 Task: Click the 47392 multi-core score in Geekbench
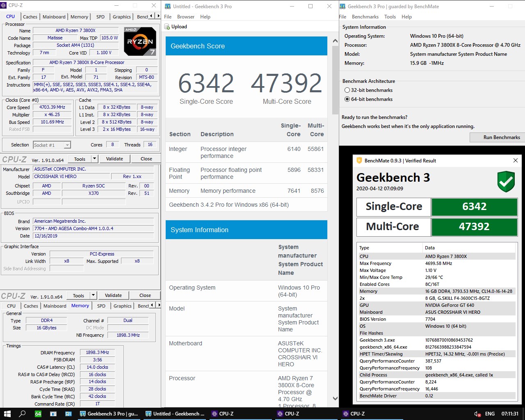pyautogui.click(x=287, y=83)
